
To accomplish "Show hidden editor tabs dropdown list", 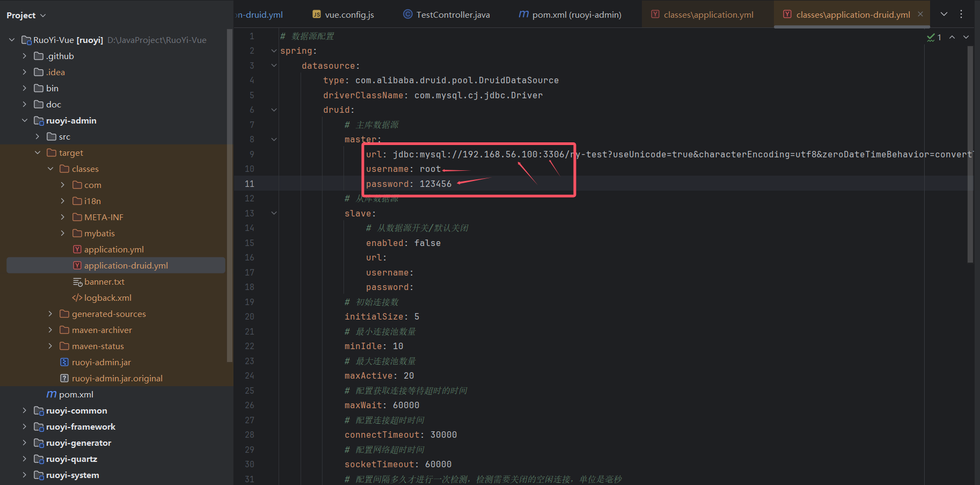I will pos(944,15).
